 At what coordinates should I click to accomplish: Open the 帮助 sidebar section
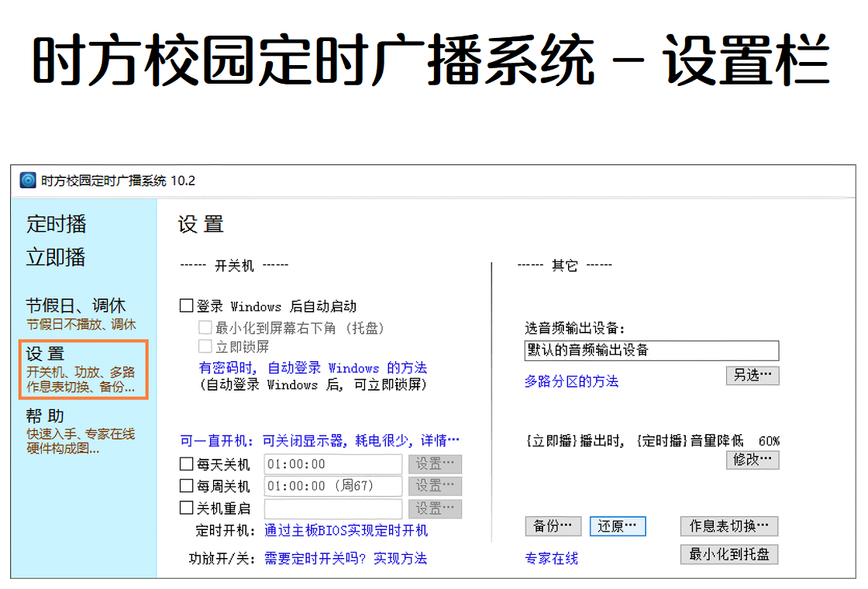[46, 416]
